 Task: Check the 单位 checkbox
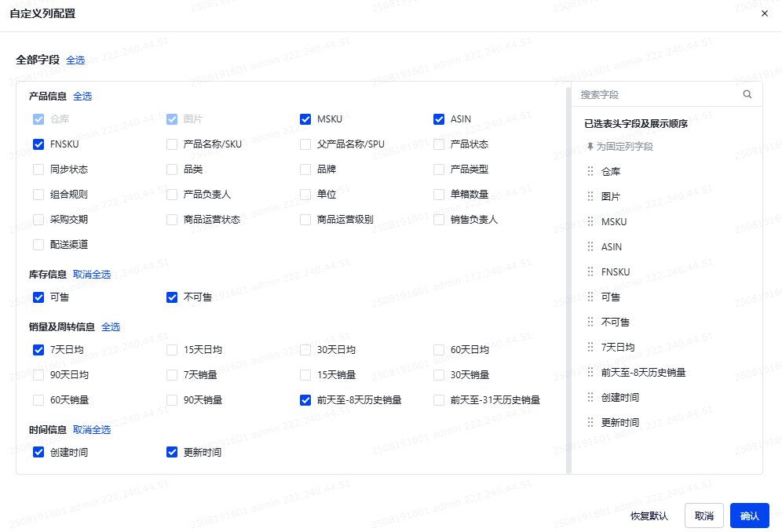click(x=305, y=194)
